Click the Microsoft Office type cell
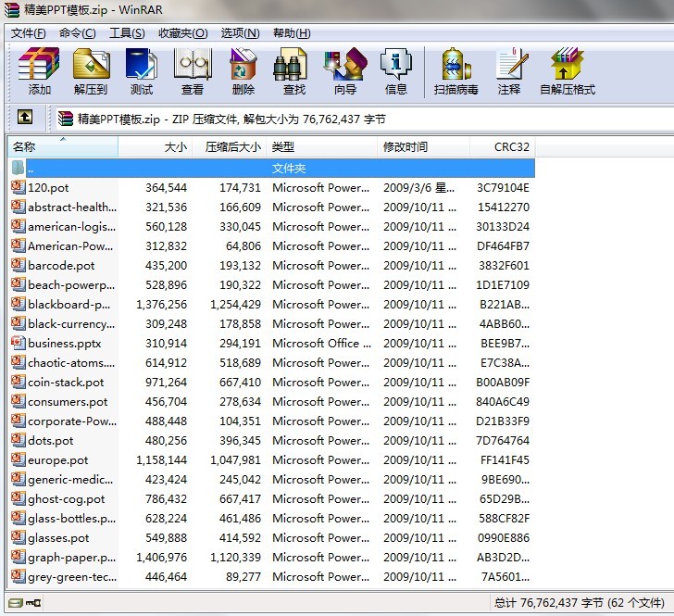Screen dimensions: 674x616 tap(321, 343)
